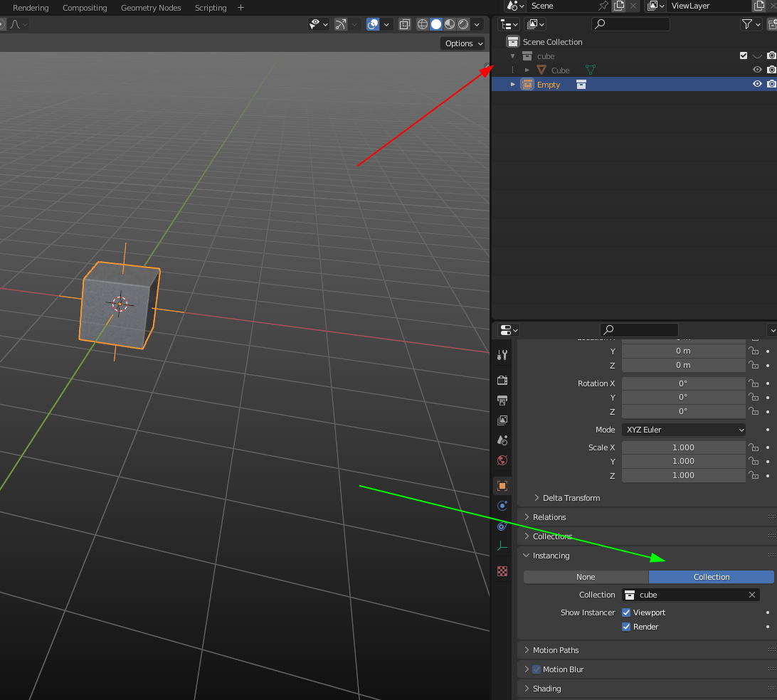Open the Tool Properties tab
Viewport: 777px width, 700px height.
point(502,354)
